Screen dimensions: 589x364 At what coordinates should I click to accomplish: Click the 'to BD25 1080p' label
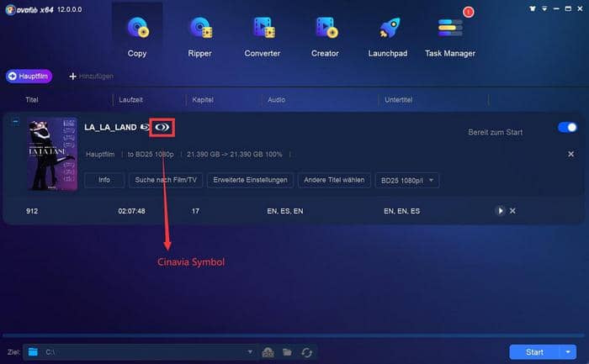tap(151, 154)
